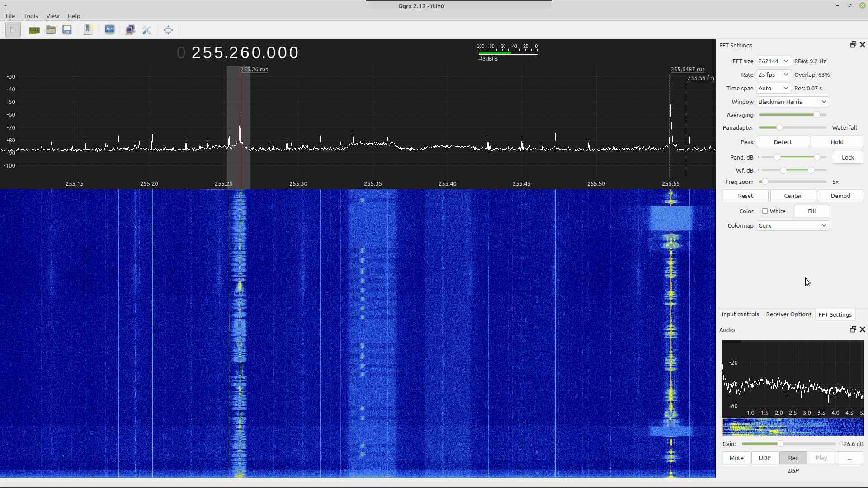Screen dimensions: 868x488
Task: Click the Freq zoom slider handle
Action: [x=764, y=182]
